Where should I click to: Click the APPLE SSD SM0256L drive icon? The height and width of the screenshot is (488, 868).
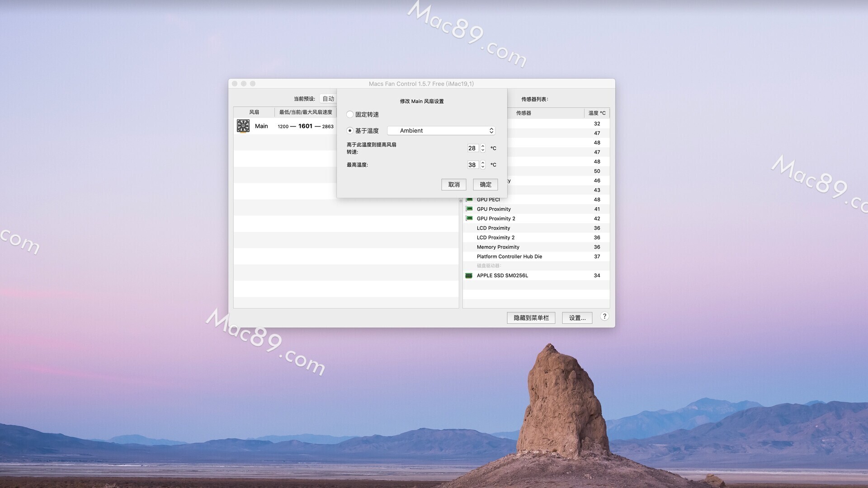coord(469,276)
